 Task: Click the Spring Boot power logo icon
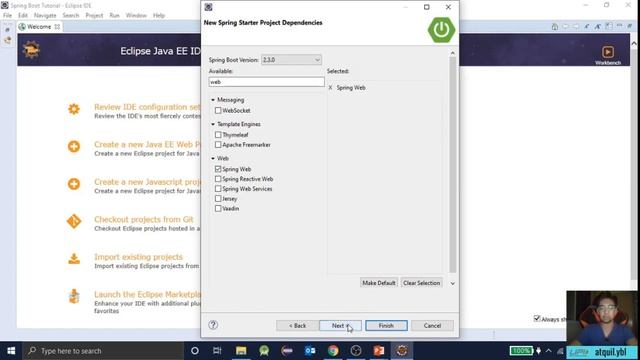pos(441,30)
